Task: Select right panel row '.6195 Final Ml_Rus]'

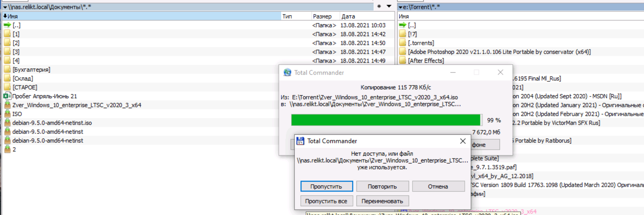Action: [x=536, y=78]
